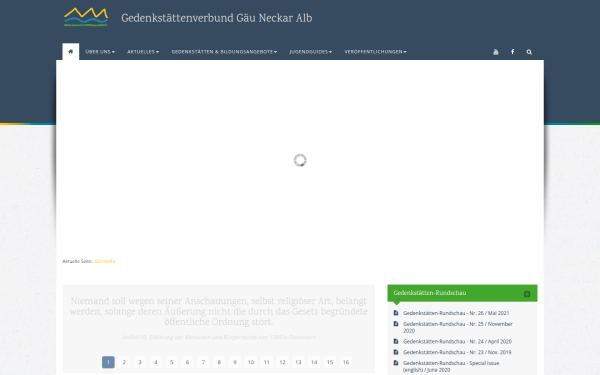Screen dimensions: 600x375
Task: Click the Gedenkstätten-Rundschau panel header icon
Action: [527, 294]
